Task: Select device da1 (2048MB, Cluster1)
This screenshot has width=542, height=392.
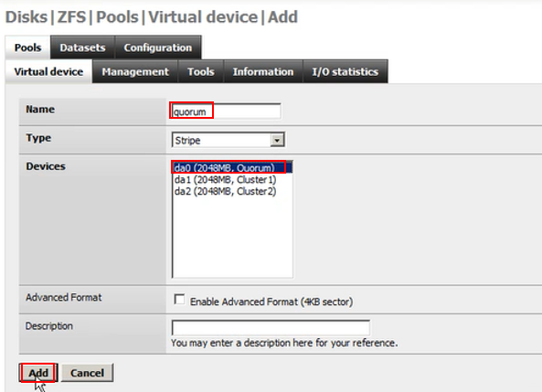Action: pos(232,179)
